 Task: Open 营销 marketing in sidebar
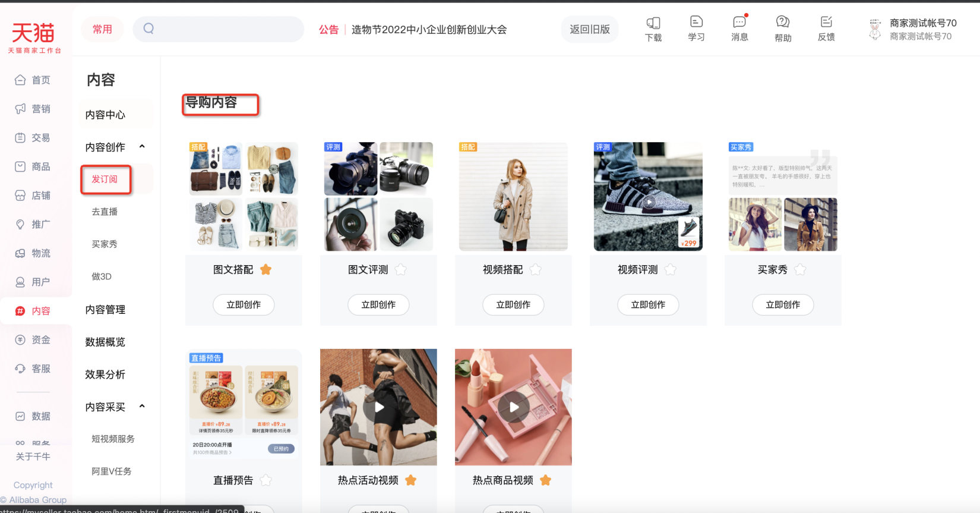(x=33, y=109)
